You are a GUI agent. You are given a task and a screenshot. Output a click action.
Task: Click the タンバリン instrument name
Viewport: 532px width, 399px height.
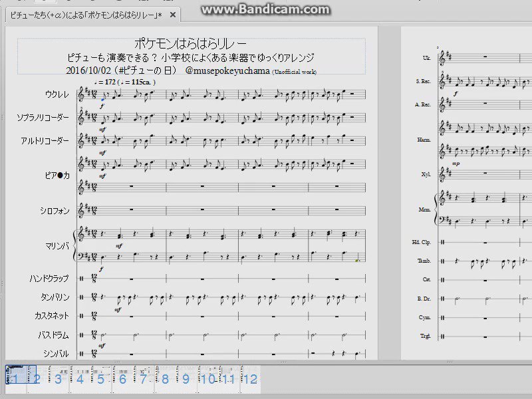point(55,297)
